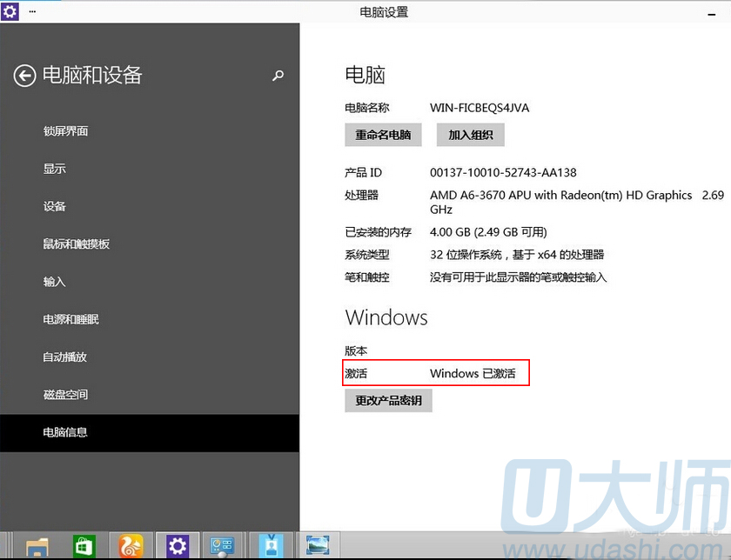Select 锁屏界面 in the sidebar
Screen dimensions: 731x560
(x=65, y=131)
